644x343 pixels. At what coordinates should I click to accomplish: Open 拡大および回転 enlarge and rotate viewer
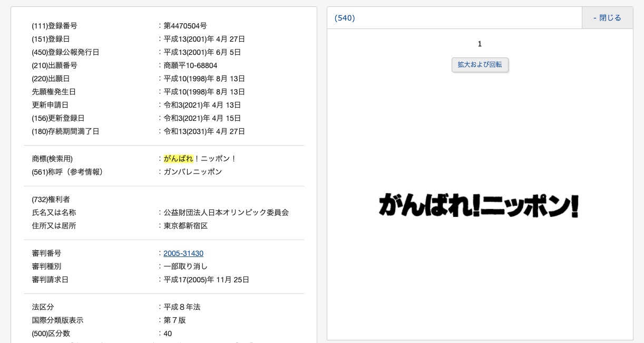tap(480, 65)
